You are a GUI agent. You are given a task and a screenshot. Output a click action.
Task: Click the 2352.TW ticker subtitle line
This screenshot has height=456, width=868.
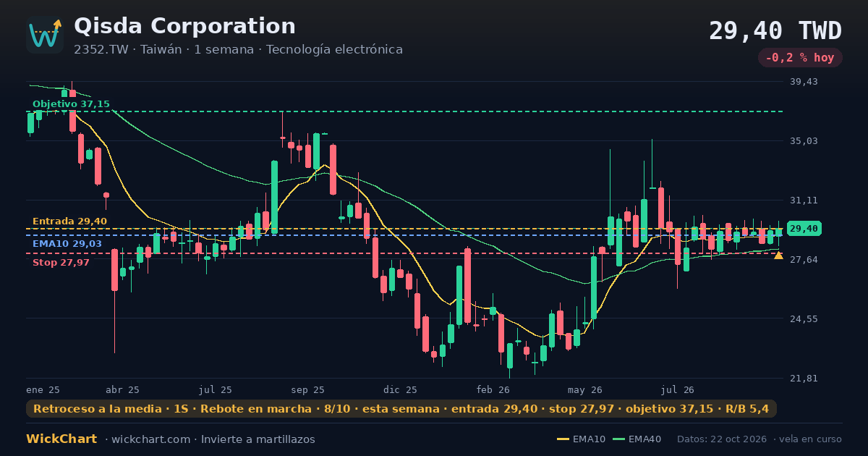tap(238, 49)
